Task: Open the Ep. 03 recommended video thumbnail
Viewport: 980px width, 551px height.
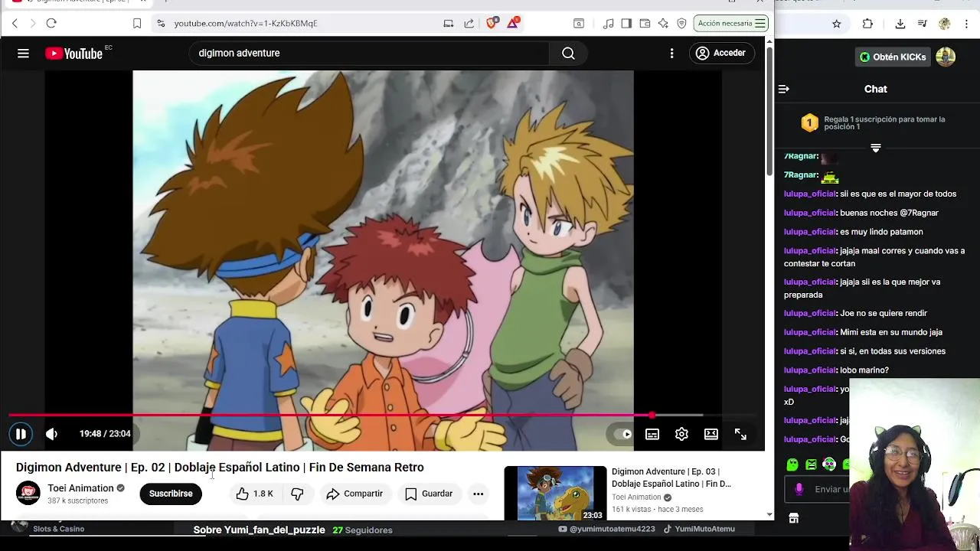Action: 555,493
